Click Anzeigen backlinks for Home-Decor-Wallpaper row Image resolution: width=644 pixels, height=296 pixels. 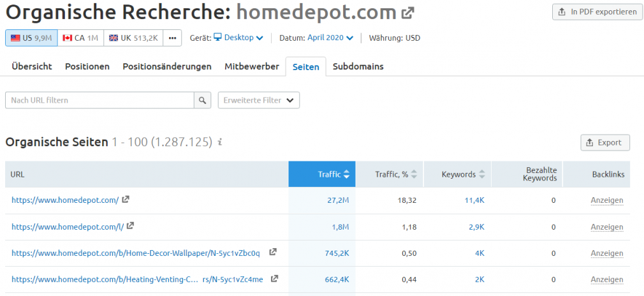click(x=607, y=253)
